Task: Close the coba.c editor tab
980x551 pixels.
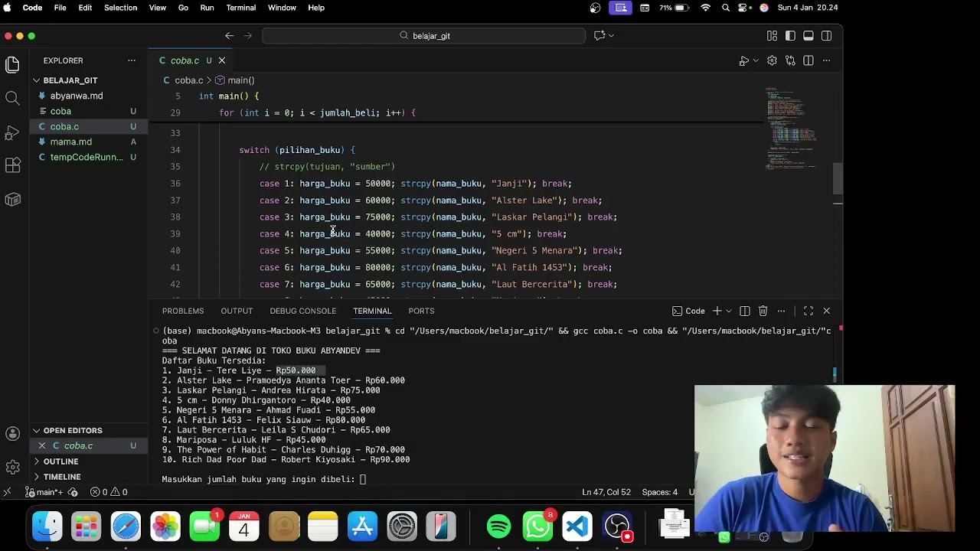Action: pos(222,60)
